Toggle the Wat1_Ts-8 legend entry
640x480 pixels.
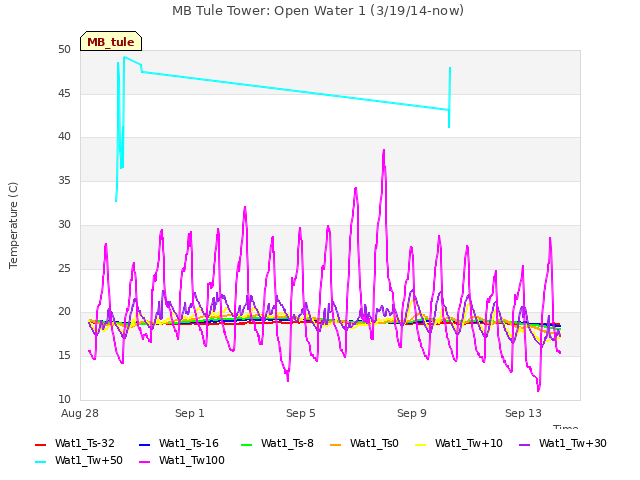point(277,443)
